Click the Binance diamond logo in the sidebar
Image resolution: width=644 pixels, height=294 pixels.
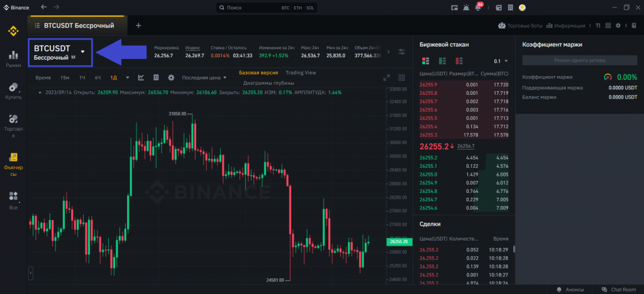14,31
